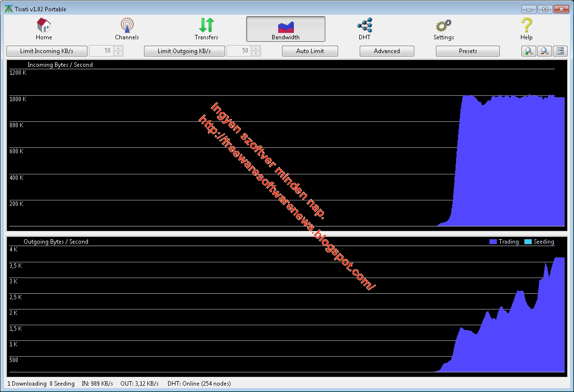The height and width of the screenshot is (392, 574).
Task: Select the Bandwidth view button
Action: (x=286, y=29)
